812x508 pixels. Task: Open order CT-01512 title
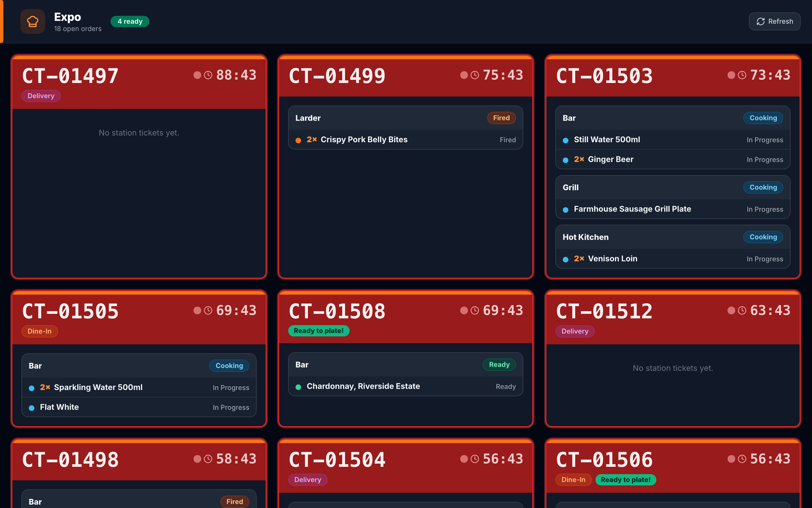pos(604,312)
